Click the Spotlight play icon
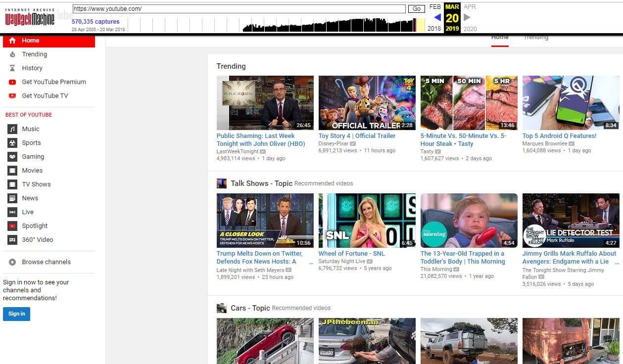The width and height of the screenshot is (623, 364). (12, 226)
